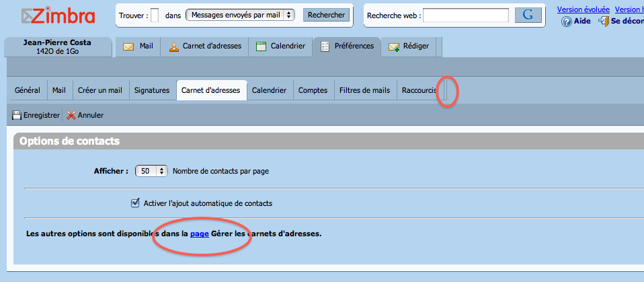Click the Nombre de contacts par page label

(221, 171)
